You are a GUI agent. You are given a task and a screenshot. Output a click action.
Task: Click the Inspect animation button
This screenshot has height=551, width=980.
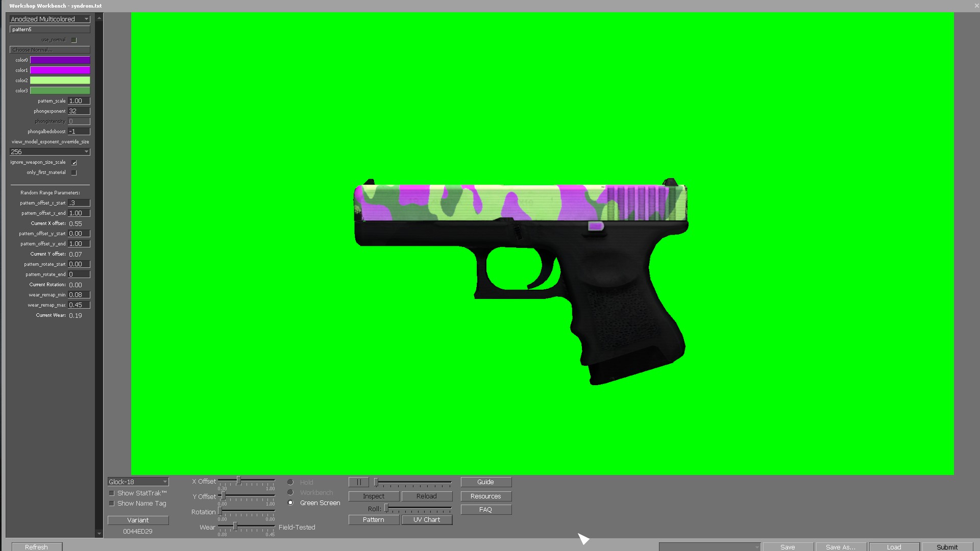coord(374,496)
